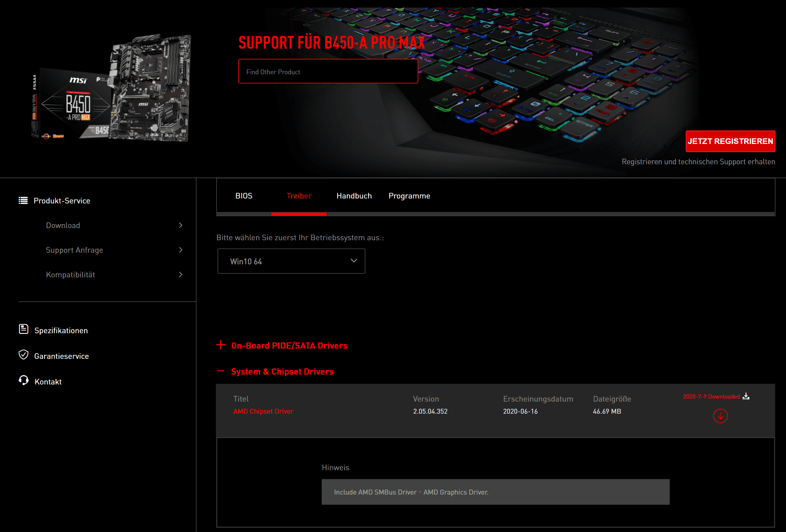The width and height of the screenshot is (786, 532).
Task: Click the Spezifikationen document icon
Action: point(23,329)
